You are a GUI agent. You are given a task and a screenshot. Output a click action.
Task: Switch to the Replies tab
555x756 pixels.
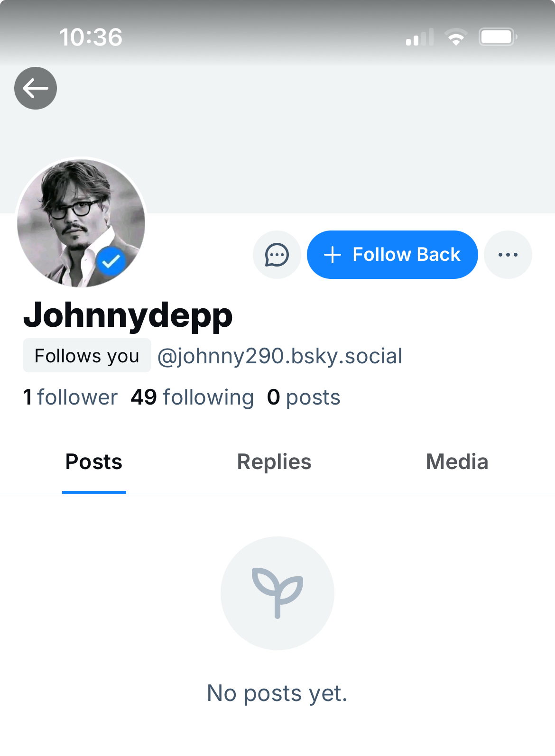pyautogui.click(x=274, y=462)
